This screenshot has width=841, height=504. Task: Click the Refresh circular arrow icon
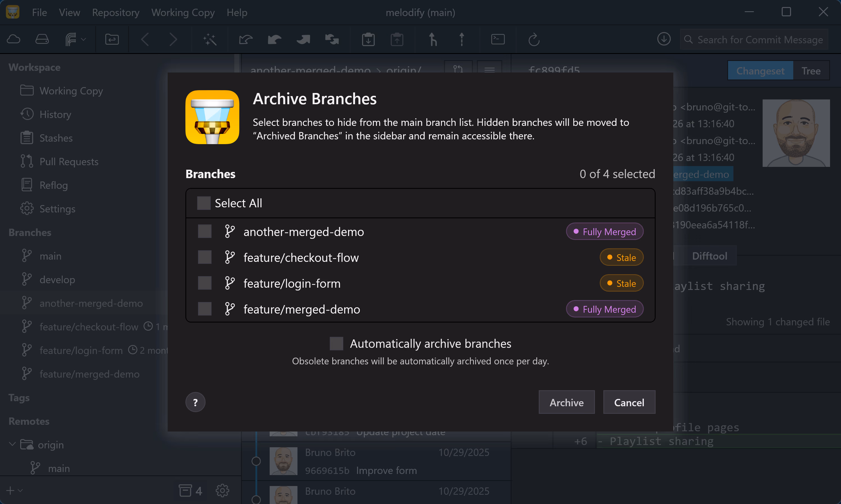pos(534,39)
